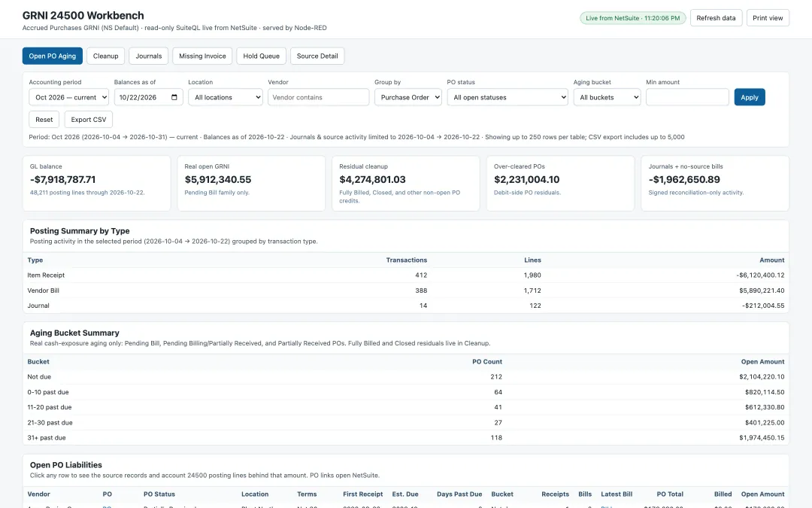The image size is (812, 508).
Task: Select the Journal row in Posting Summary
Action: pyautogui.click(x=406, y=306)
